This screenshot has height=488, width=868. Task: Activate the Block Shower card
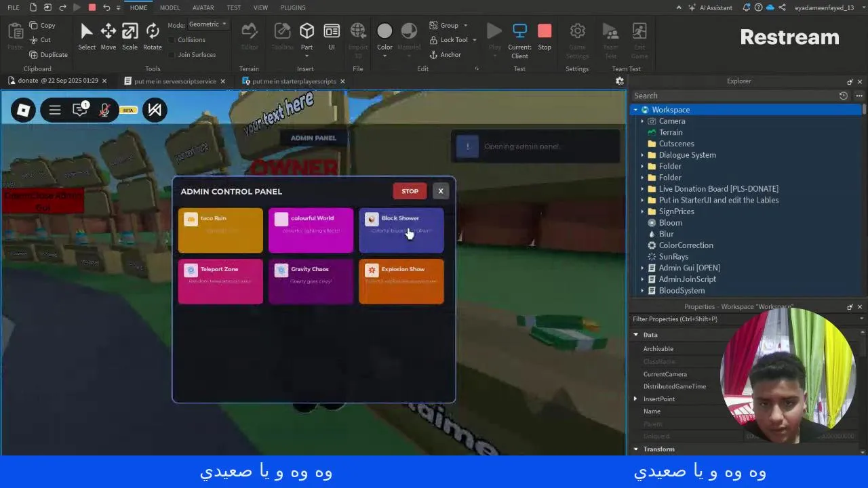[401, 230]
